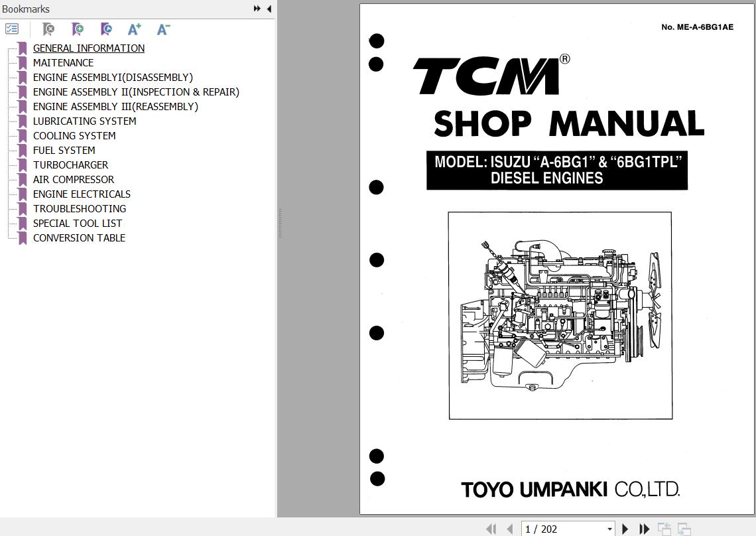Go to next page arrow

coord(625,529)
